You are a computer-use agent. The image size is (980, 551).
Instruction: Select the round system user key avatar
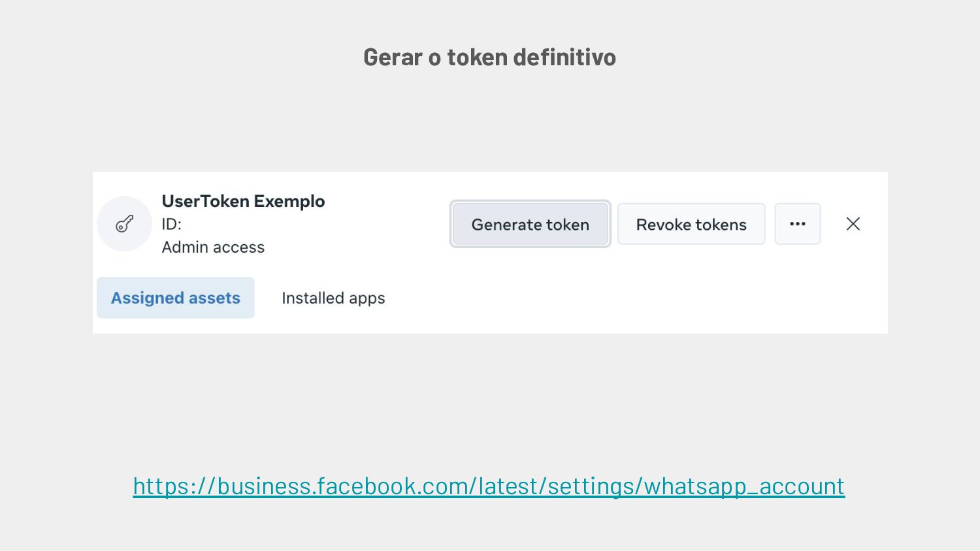[124, 224]
